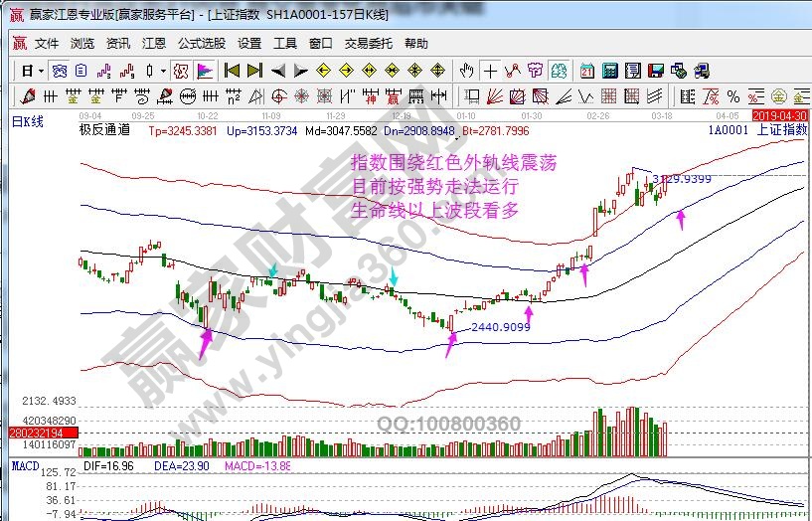Jump to first bar with skip-back arrow
812x521 pixels.
point(232,71)
